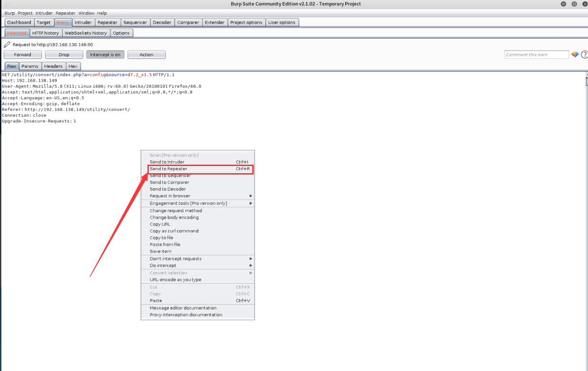Open the help question mark icon
Image resolution: width=588 pixels, height=371 pixels.
coord(584,55)
